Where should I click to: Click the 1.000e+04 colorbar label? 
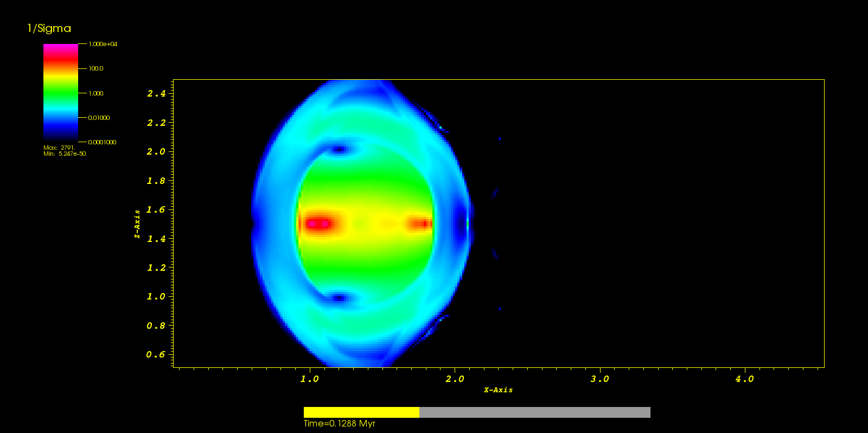tap(103, 44)
